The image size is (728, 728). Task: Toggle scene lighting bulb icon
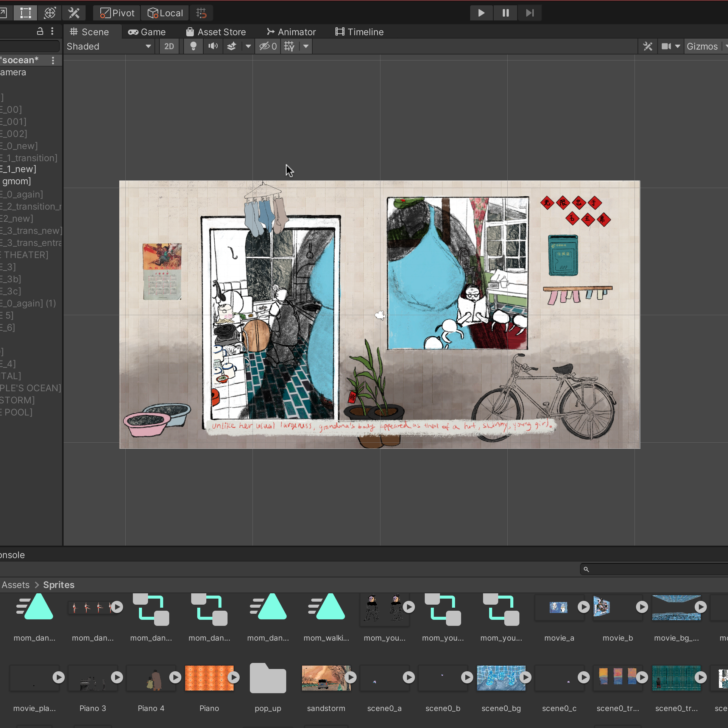pyautogui.click(x=193, y=46)
